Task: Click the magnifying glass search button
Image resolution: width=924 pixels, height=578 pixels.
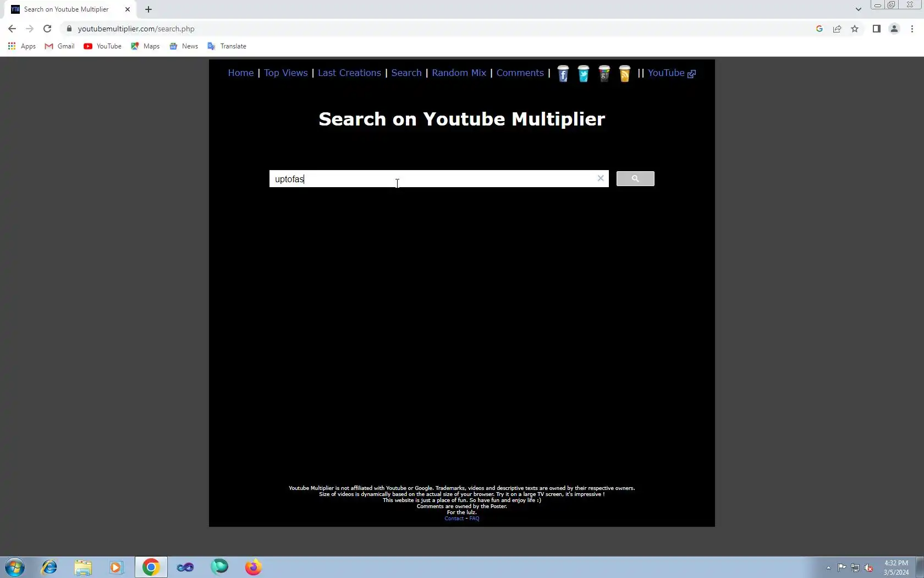Action: [635, 178]
